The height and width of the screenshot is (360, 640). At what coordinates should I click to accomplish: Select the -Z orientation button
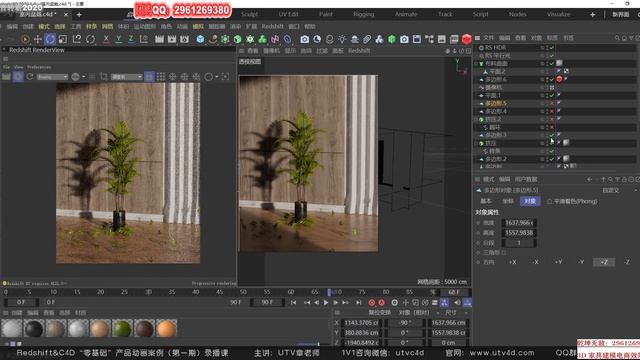(x=627, y=262)
